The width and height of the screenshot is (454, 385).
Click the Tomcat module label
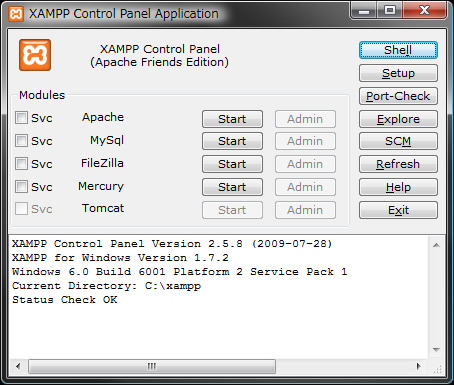[x=103, y=208]
